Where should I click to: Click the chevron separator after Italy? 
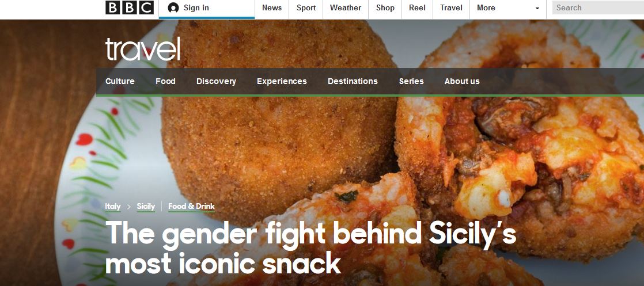[x=128, y=207]
